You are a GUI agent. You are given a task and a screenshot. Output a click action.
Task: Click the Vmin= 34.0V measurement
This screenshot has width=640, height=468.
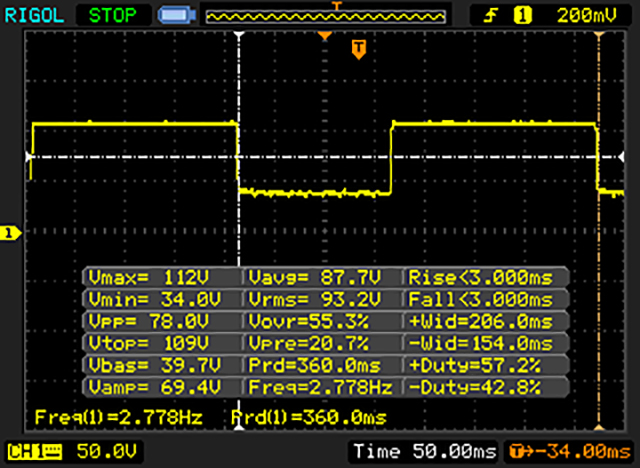click(x=154, y=300)
